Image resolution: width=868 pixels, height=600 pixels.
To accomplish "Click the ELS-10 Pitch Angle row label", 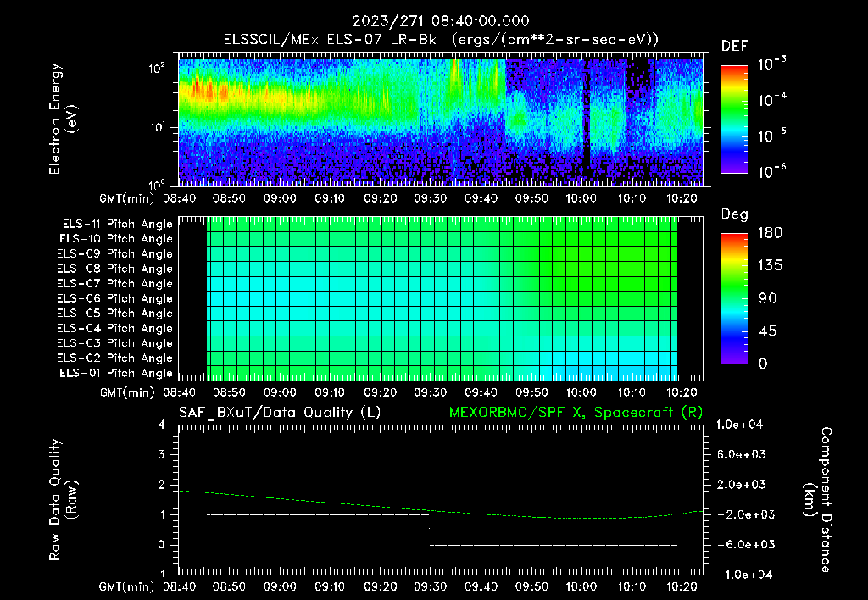I will pyautogui.click(x=116, y=239).
